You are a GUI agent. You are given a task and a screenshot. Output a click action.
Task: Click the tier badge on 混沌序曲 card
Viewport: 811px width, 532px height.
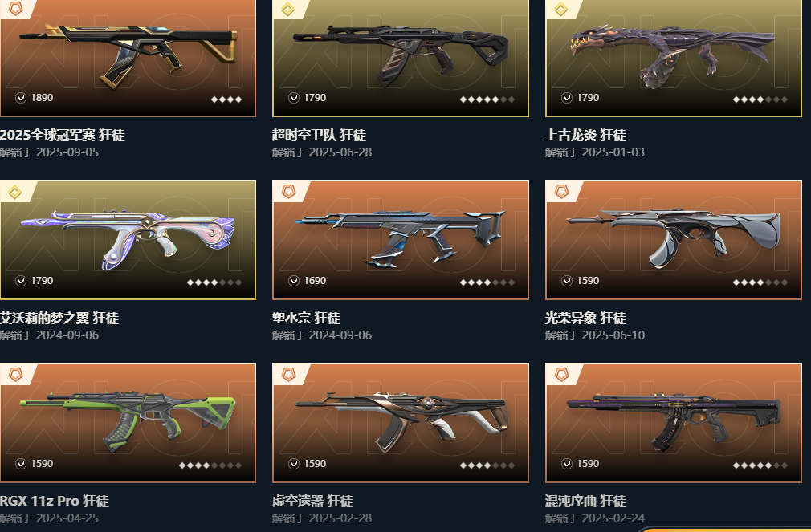[x=561, y=376]
